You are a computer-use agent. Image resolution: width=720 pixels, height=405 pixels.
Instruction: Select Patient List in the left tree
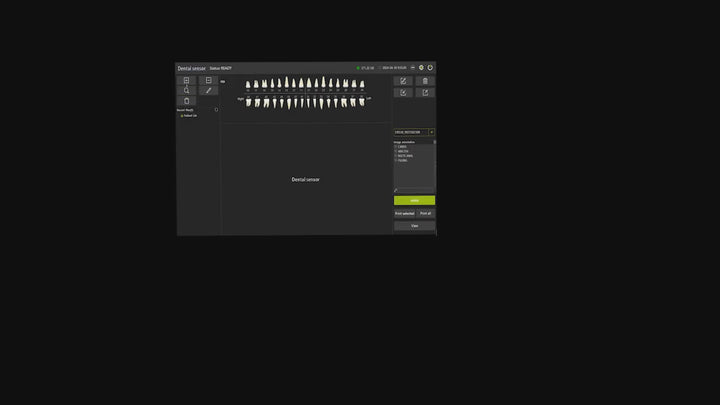point(189,115)
